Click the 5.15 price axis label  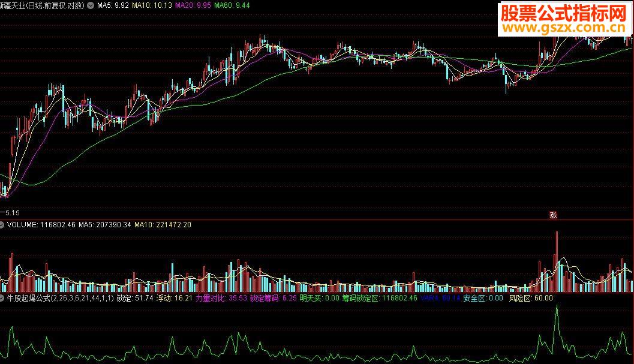click(12, 212)
